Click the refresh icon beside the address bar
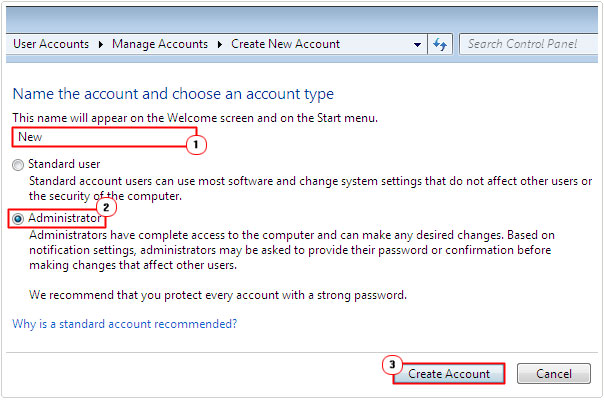This screenshot has height=400, width=604. tap(440, 44)
